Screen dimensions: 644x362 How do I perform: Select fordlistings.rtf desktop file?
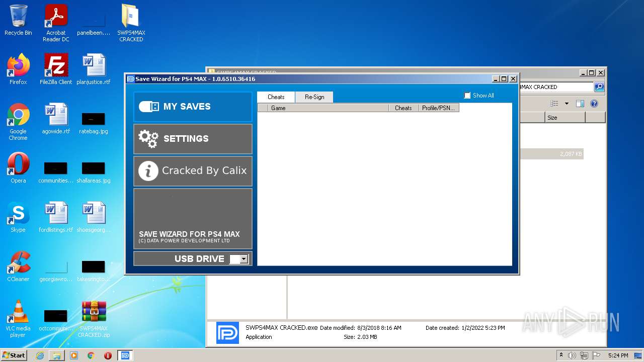(56, 217)
